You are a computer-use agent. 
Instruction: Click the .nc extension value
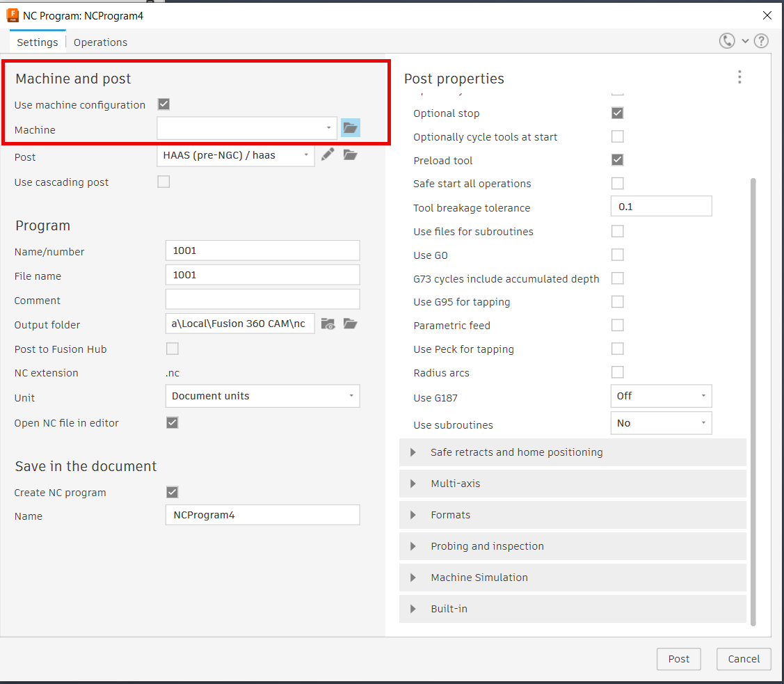point(173,373)
